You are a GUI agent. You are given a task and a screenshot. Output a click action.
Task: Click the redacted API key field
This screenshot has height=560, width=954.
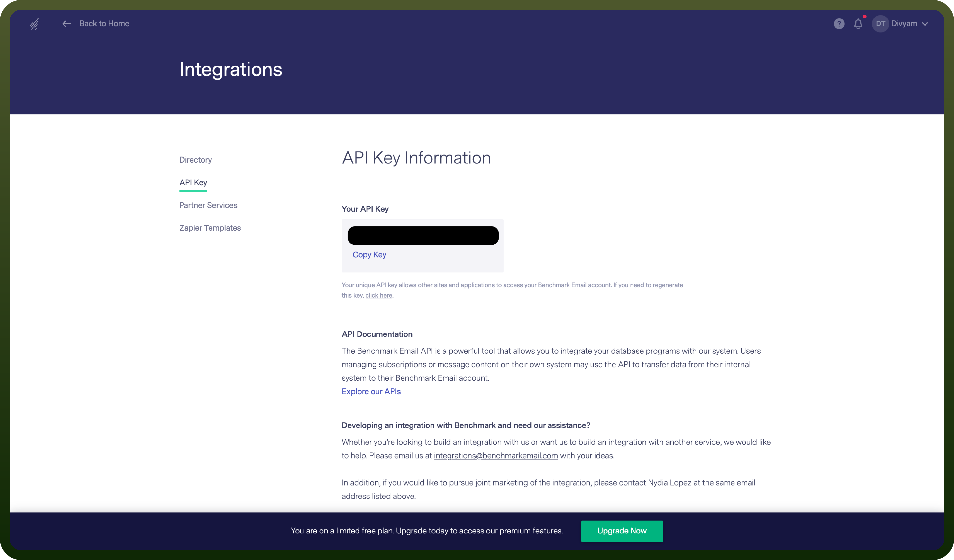(x=423, y=235)
